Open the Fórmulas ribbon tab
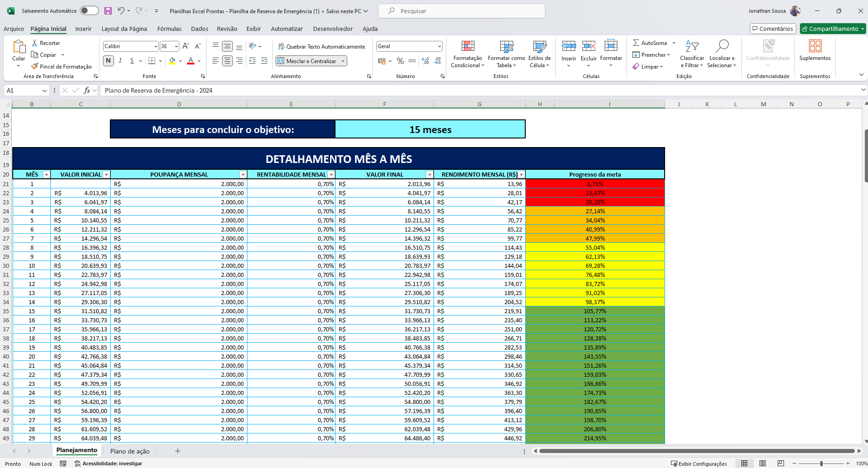 click(169, 29)
